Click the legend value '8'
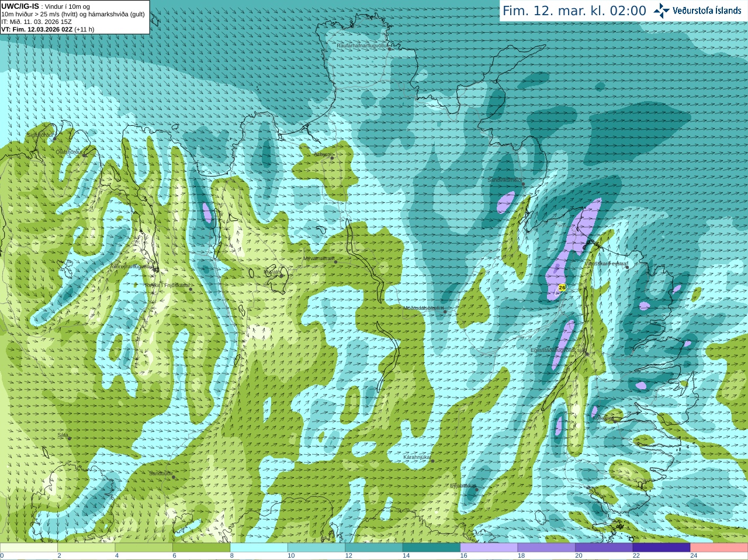 tap(232, 556)
